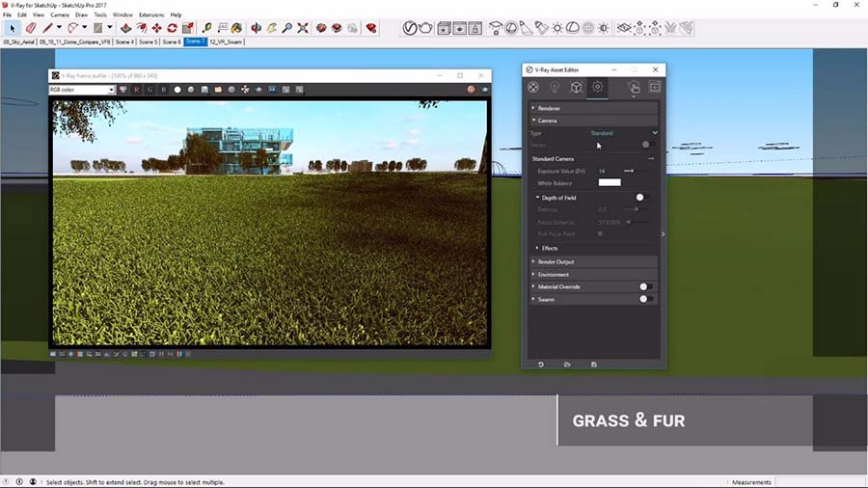868x488 pixels.
Task: Enable the Material Override toggle
Action: (645, 286)
